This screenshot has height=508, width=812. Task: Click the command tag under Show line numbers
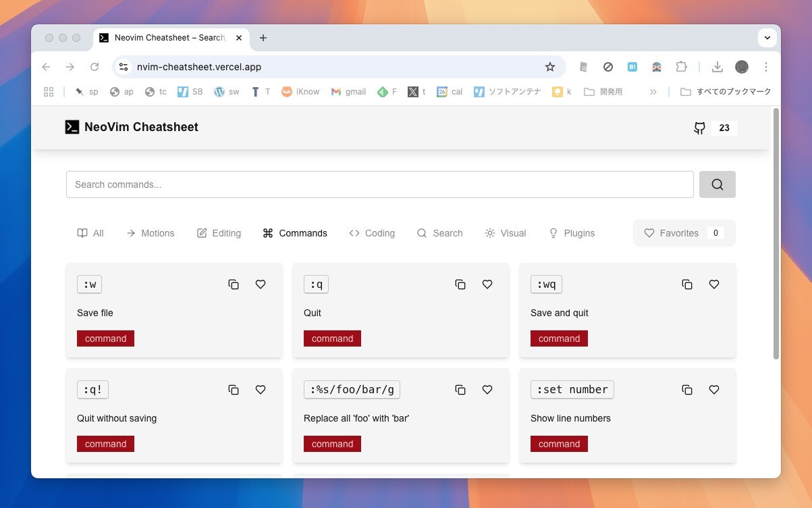click(559, 444)
